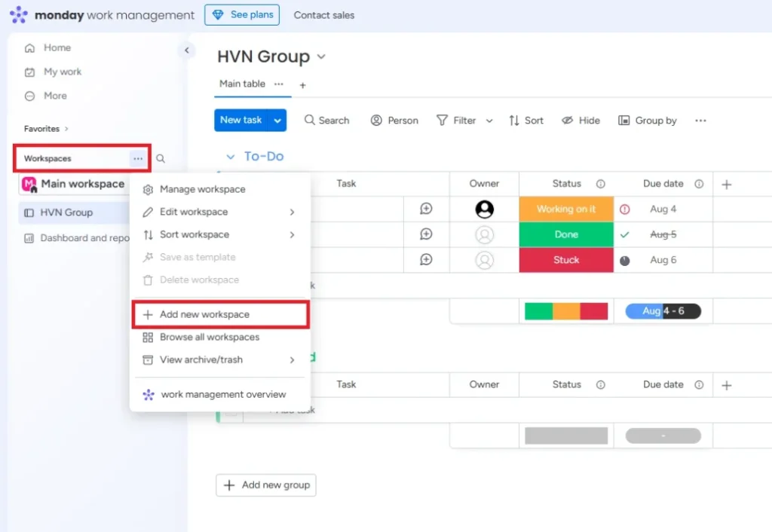
Task: Click the filled owner avatar in Aug 4 row
Action: click(x=485, y=209)
